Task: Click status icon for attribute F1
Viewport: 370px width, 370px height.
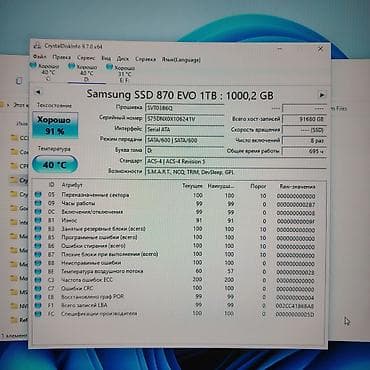Action: [38, 305]
